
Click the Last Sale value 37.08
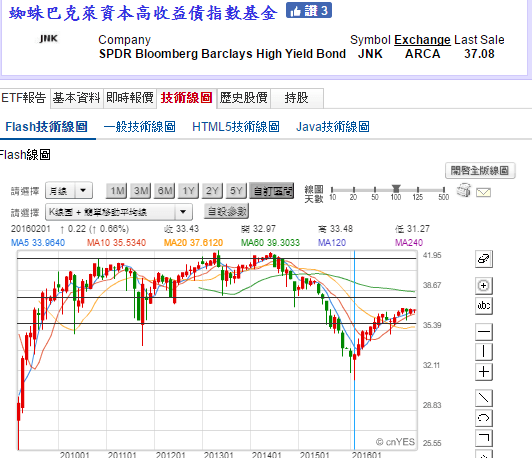pyautogui.click(x=479, y=54)
